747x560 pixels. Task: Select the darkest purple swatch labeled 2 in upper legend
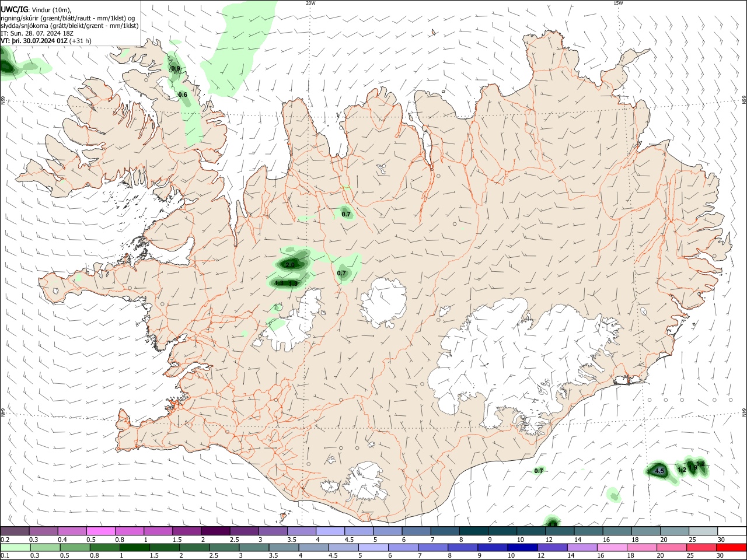point(215,531)
